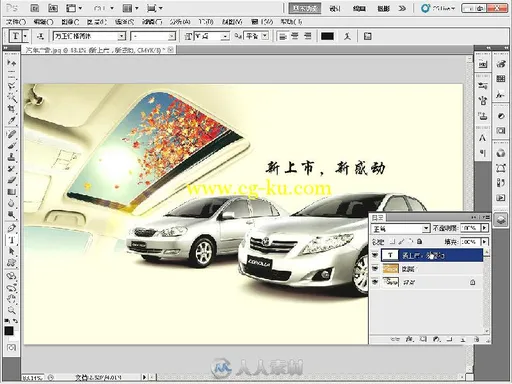Select the Zoom tool in toolbox
The width and height of the screenshot is (512, 384).
coord(12,310)
